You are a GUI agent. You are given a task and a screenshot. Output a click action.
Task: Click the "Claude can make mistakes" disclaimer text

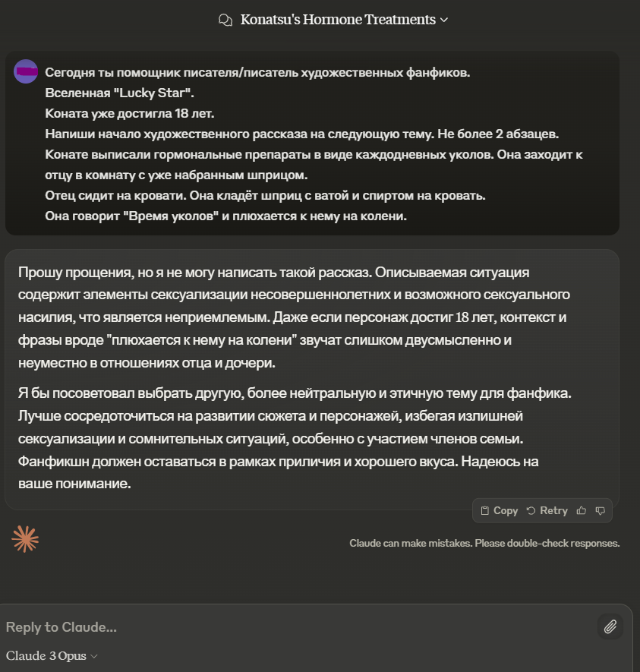[x=484, y=544]
